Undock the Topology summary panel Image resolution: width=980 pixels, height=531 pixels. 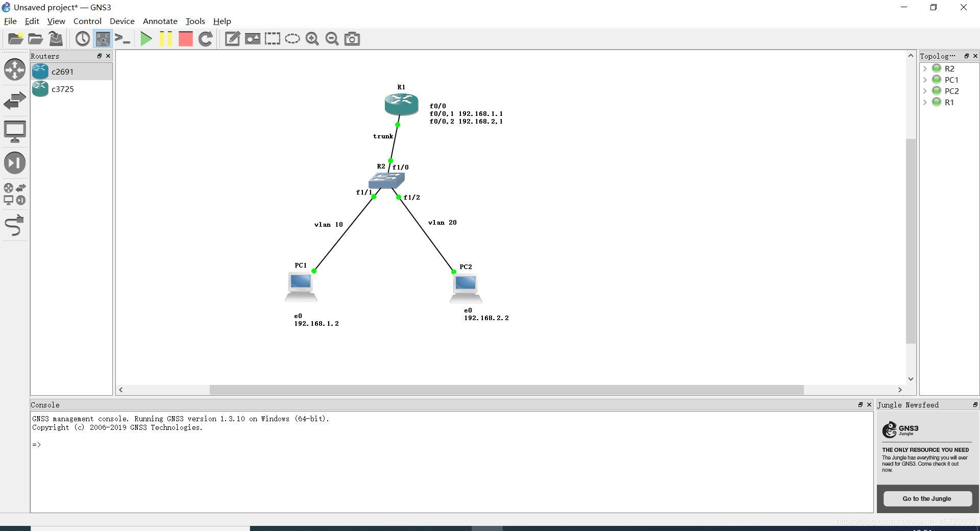point(966,56)
